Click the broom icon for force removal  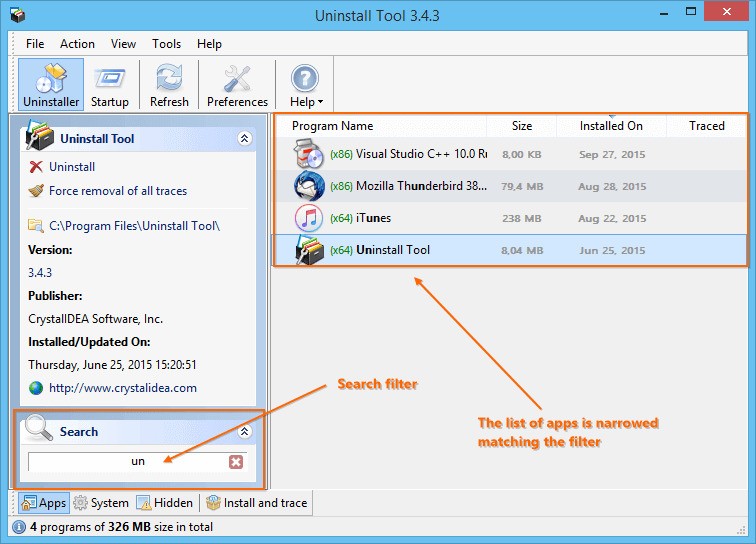pos(36,191)
